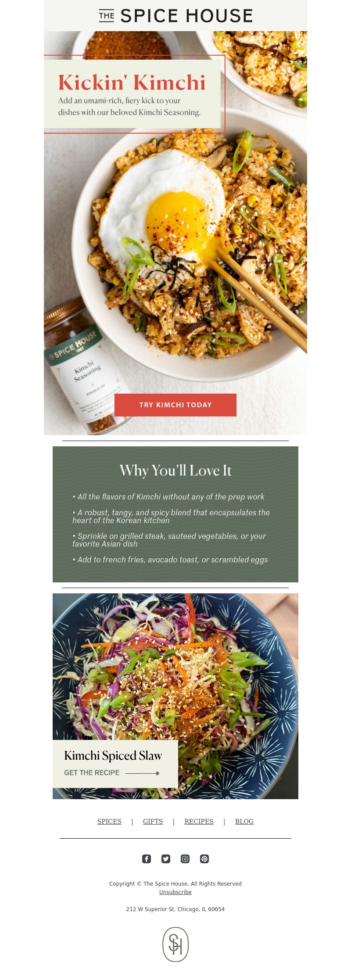Open the Recipes navigation link
The width and height of the screenshot is (351, 980).
pos(199,822)
